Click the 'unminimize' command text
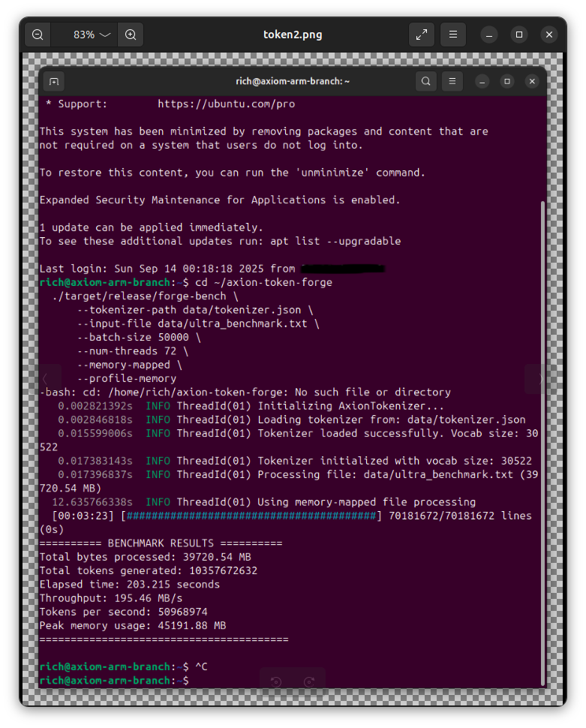The height and width of the screenshot is (728, 586). point(332,173)
